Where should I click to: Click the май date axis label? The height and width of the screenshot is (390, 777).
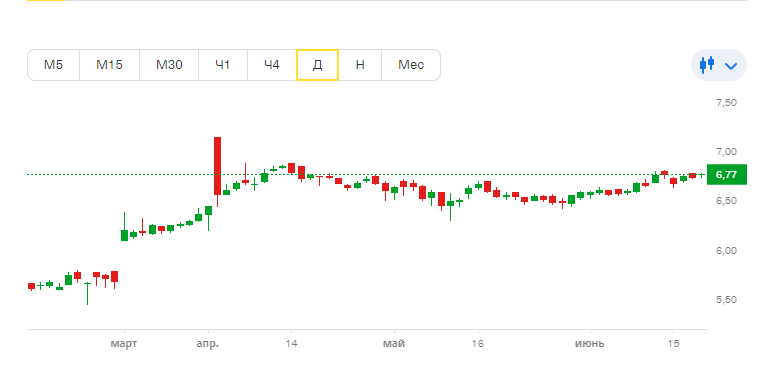[x=394, y=343]
